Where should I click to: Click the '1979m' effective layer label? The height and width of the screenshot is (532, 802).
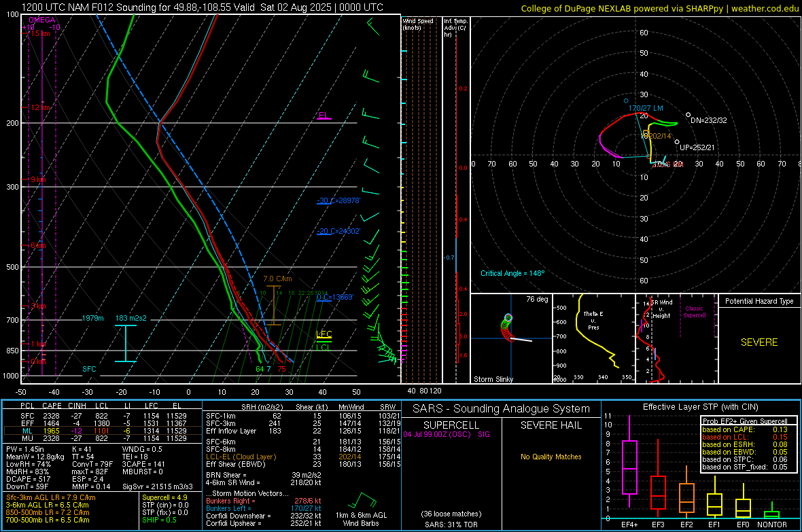(92, 318)
